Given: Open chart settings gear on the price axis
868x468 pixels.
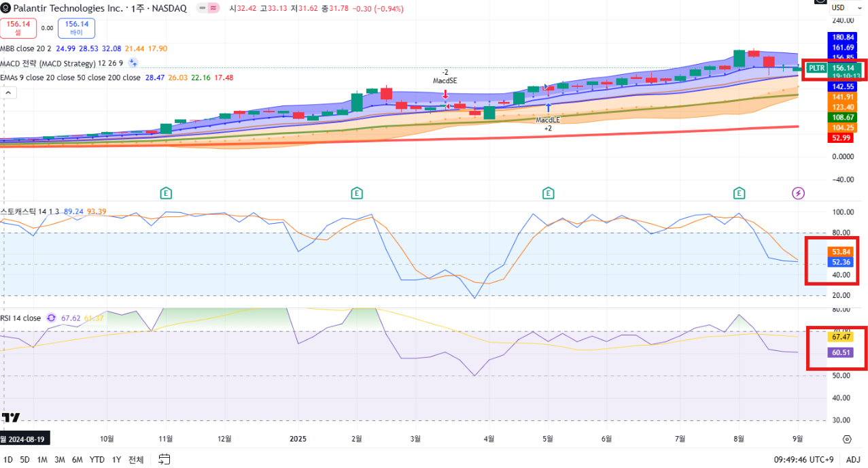Looking at the screenshot, I should point(847,439).
